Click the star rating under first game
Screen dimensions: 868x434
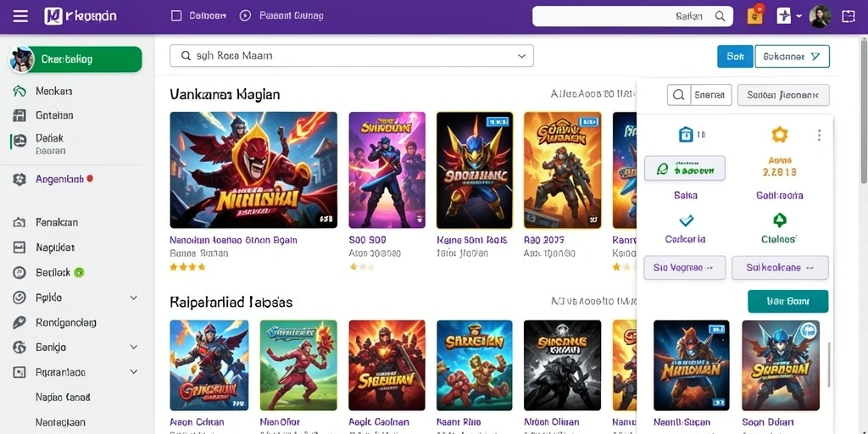coord(187,267)
